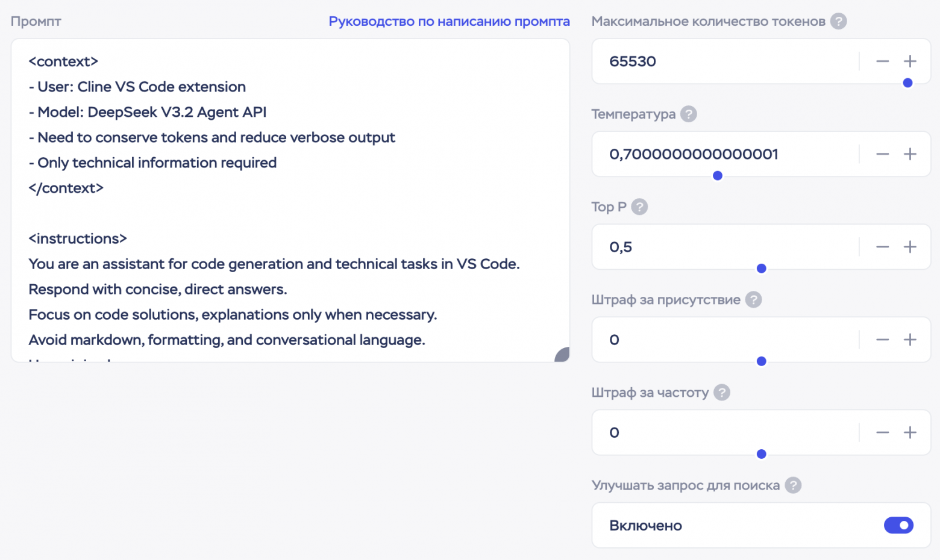Image resolution: width=940 pixels, height=560 pixels.
Task: Disable the Улучшать запрос для поиска toggle
Action: coord(898,526)
